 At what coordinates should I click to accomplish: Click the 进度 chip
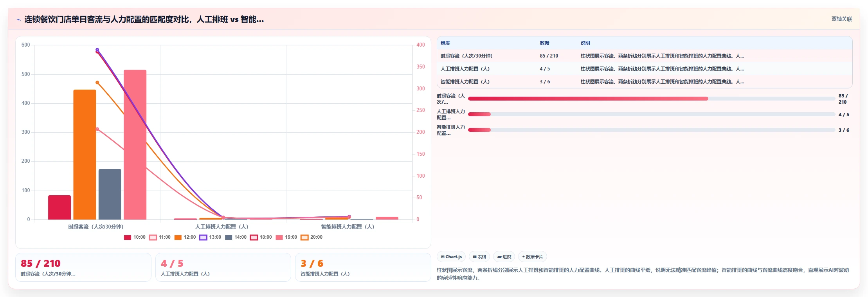[504, 257]
